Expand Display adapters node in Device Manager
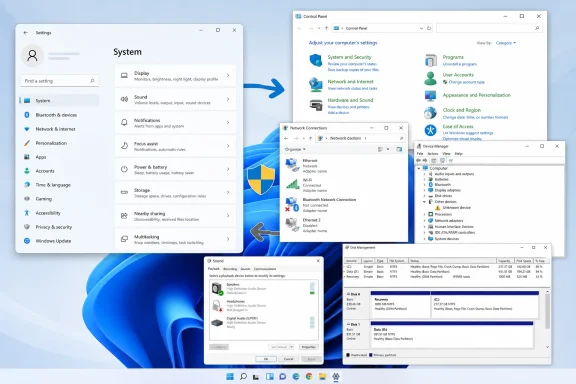Viewport: 576px width, 384px height. (425, 190)
